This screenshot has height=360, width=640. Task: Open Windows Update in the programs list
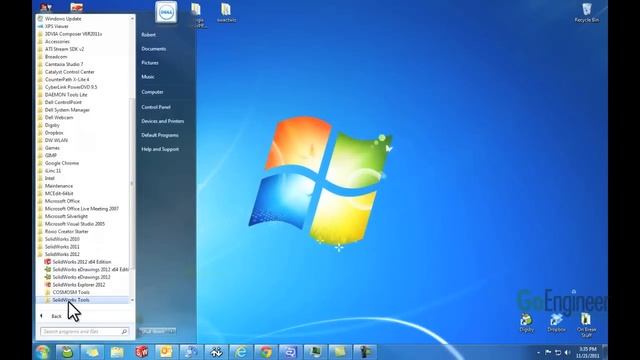tap(63, 19)
